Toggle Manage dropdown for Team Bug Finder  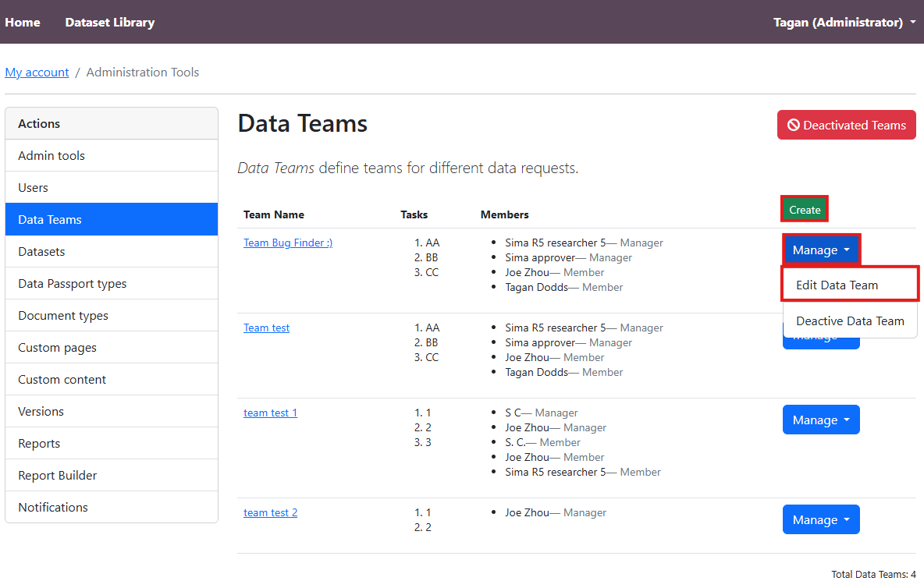pyautogui.click(x=821, y=250)
